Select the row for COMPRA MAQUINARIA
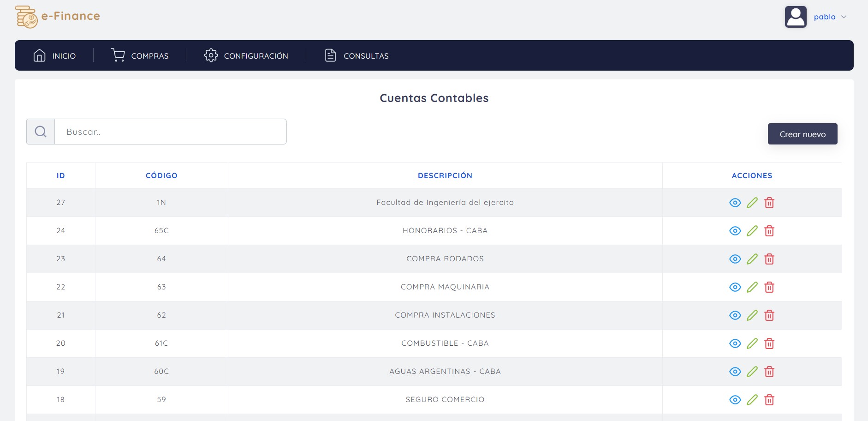This screenshot has width=868, height=421. (x=445, y=287)
